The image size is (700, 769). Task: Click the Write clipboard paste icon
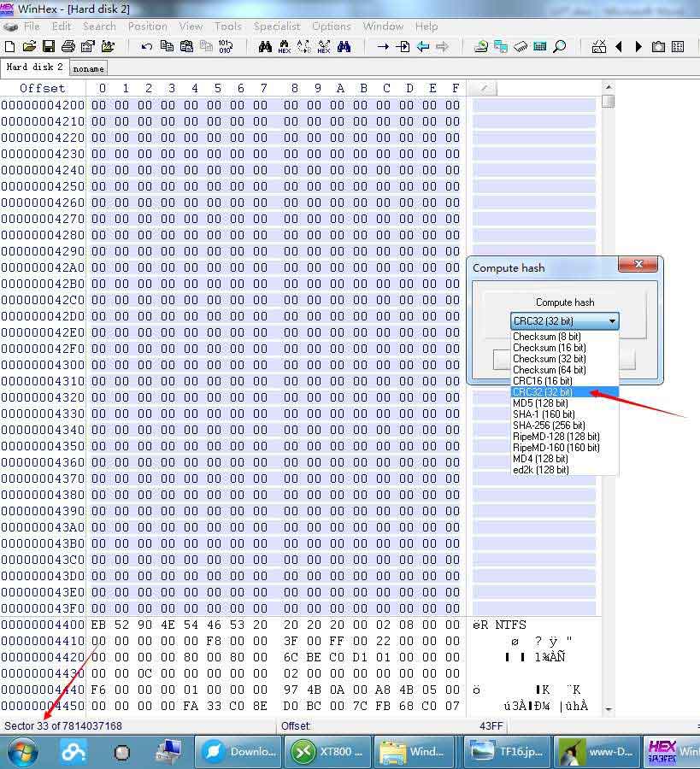coord(186,47)
